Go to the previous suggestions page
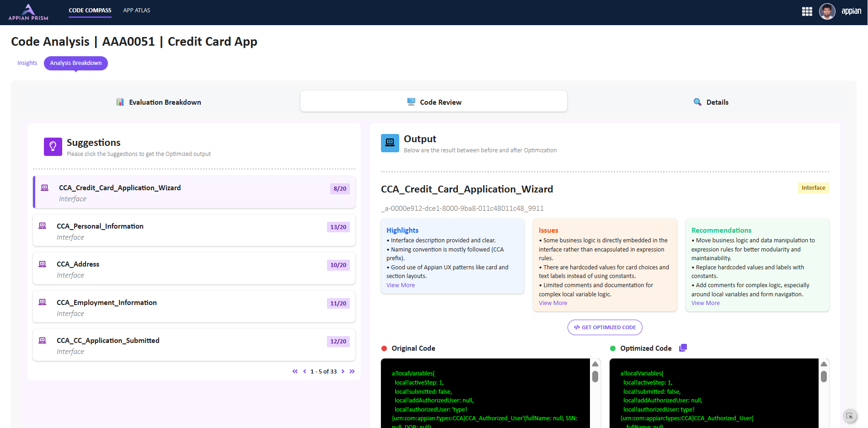The image size is (868, 428). [x=305, y=371]
